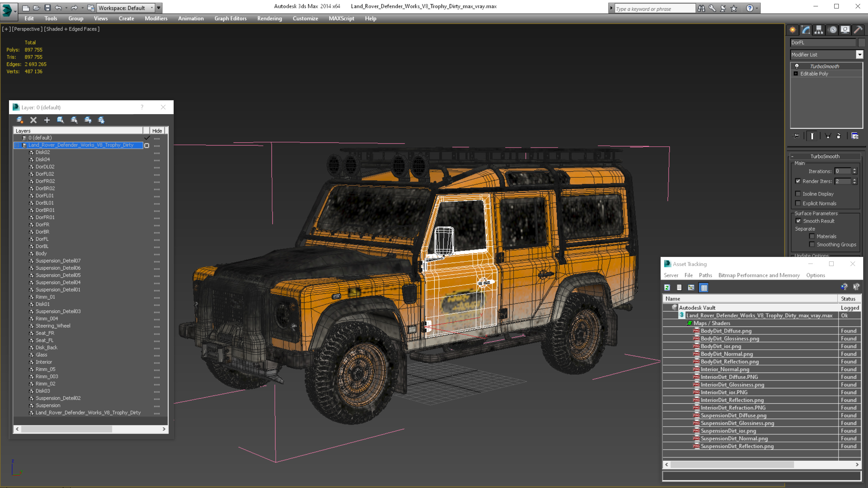Enable Isoline Display checkbox

(x=798, y=194)
